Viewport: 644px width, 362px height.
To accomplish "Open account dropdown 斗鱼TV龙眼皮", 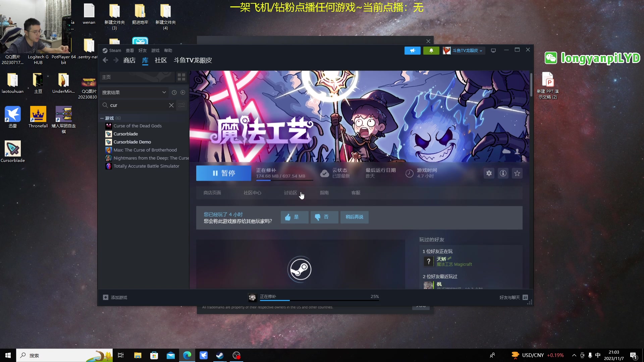I will coord(464,51).
